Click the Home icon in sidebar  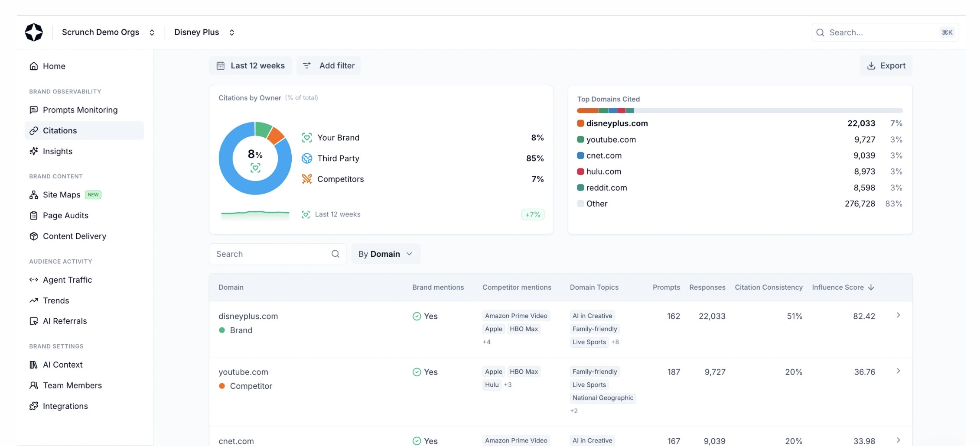tap(34, 66)
